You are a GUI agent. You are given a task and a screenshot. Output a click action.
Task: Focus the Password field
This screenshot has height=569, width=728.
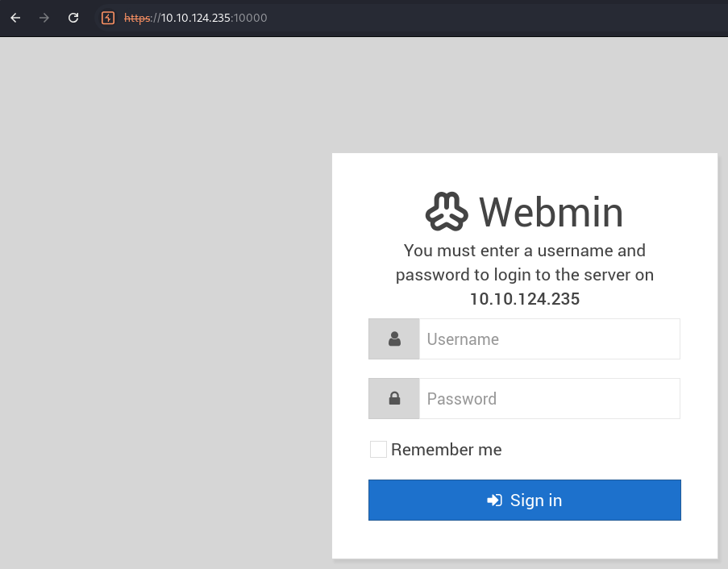tap(550, 398)
